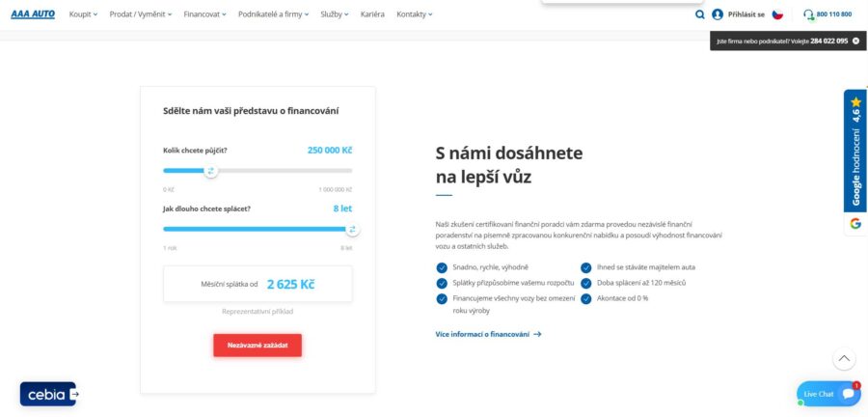Click the Google G logo
The width and height of the screenshot is (868, 417).
point(855,224)
